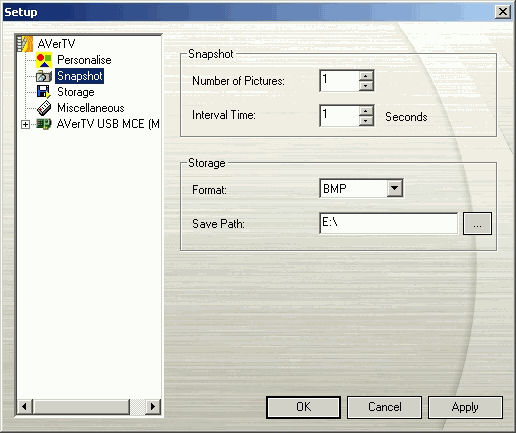Click the Save Path label

pyautogui.click(x=218, y=224)
